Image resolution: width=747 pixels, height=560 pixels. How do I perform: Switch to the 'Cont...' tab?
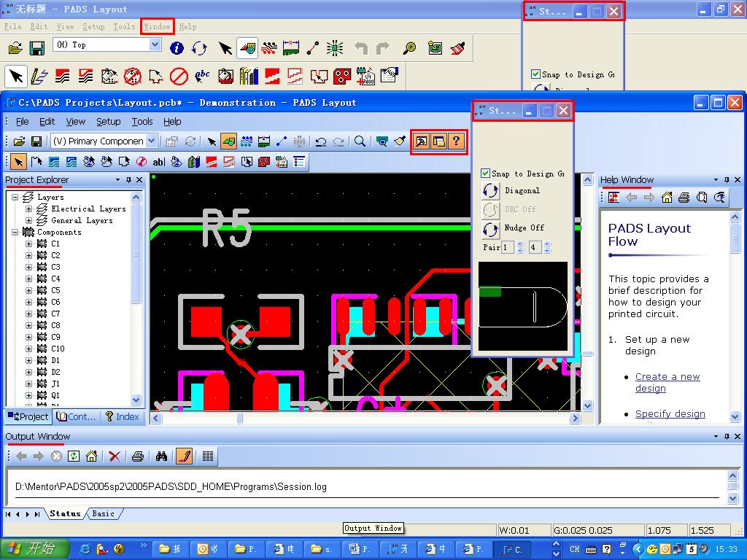point(77,416)
